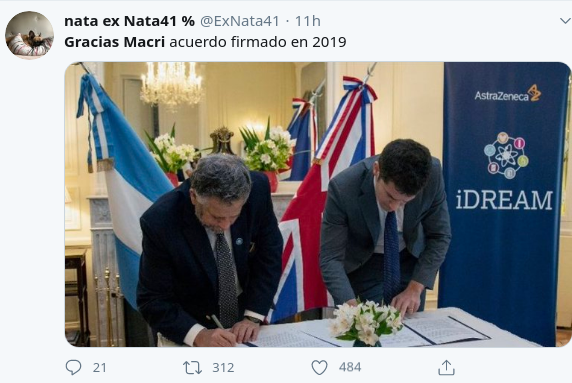Open the @ExNata41 handle link
This screenshot has width=572, height=383.
coord(240,21)
